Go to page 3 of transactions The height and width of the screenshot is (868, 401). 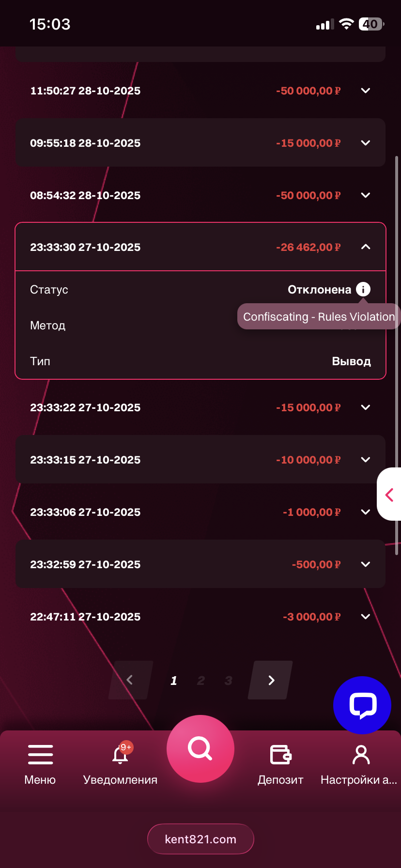coord(229,681)
